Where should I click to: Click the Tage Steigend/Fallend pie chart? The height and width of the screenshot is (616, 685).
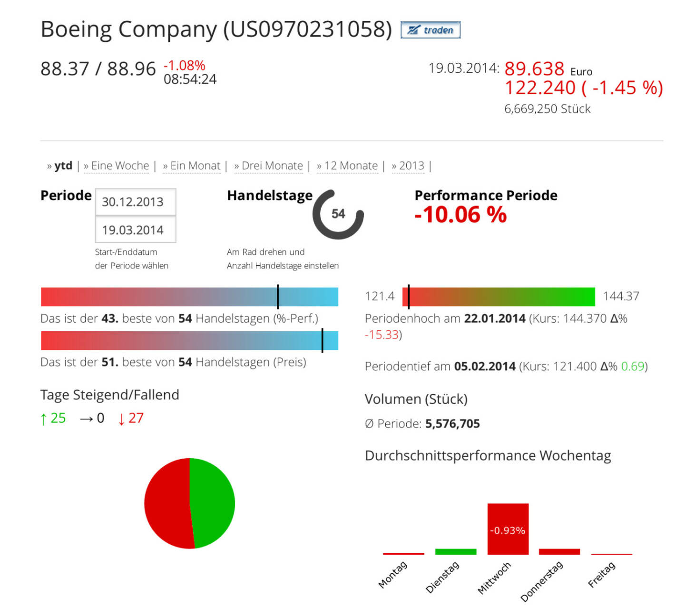point(189,503)
